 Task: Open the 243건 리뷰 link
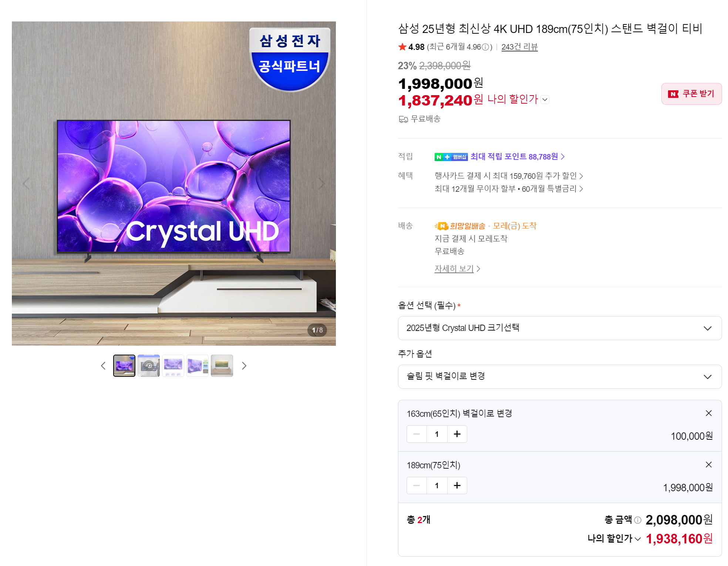519,47
